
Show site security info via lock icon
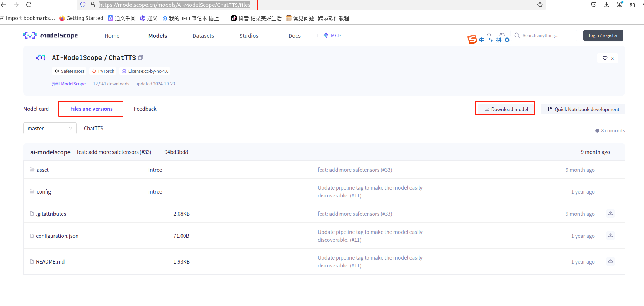(x=93, y=5)
